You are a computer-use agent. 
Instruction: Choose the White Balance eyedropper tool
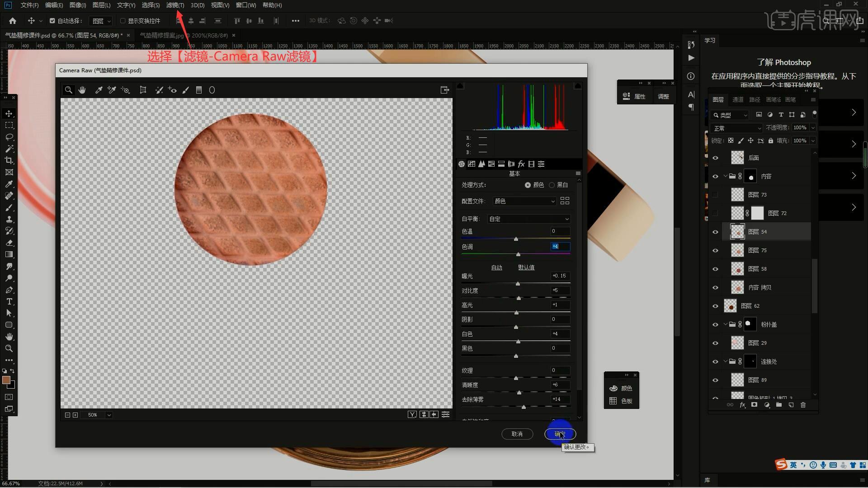[x=99, y=90]
